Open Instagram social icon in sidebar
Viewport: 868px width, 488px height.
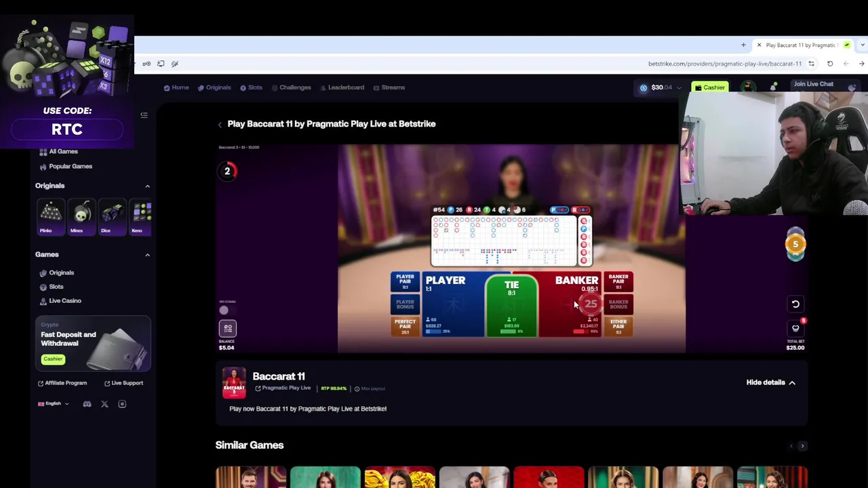coord(122,404)
